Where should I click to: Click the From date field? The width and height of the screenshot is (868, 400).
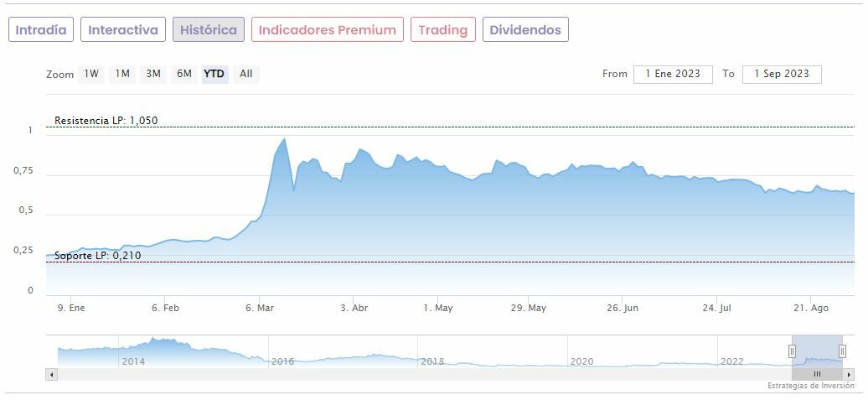tap(673, 74)
